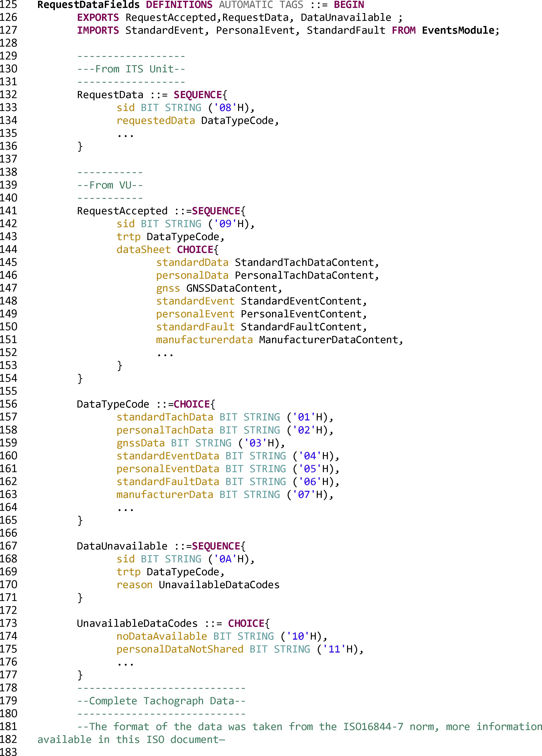Screen dimensions: 542x756
Task: Click the RequestAccepted type name on line 141
Action: click(x=122, y=211)
